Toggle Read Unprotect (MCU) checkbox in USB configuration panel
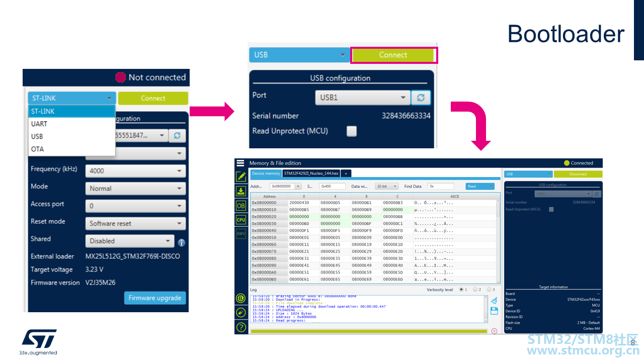The image size is (644, 362). (x=352, y=131)
